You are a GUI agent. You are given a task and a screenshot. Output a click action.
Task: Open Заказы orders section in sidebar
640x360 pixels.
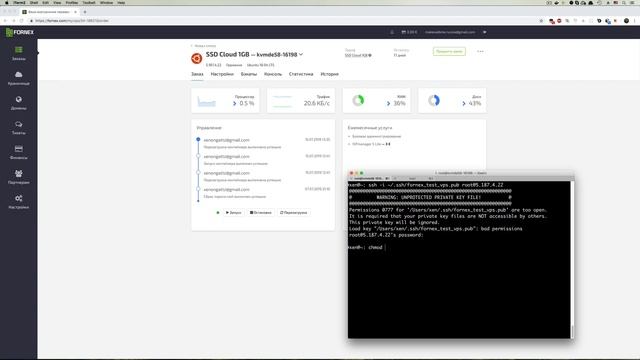(18, 53)
